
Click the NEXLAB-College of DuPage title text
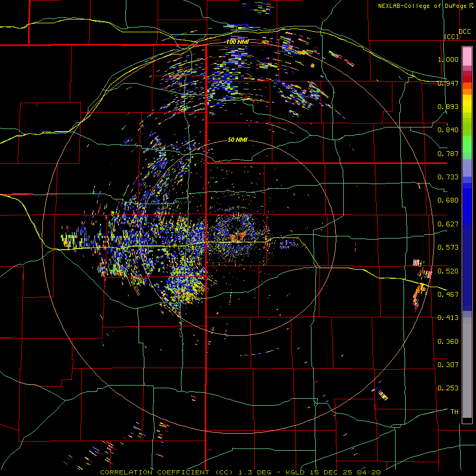426,6
